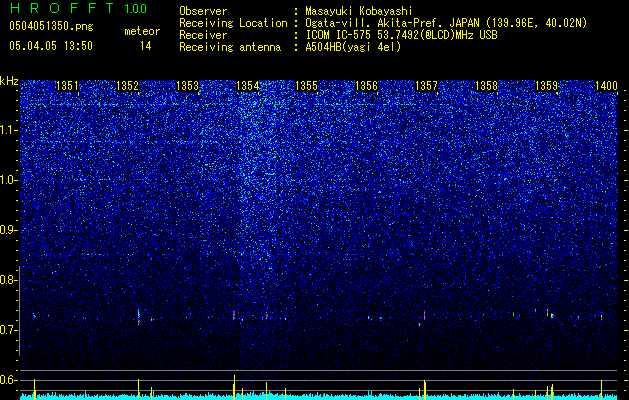Screen dimensions: 629x400
Task: Click the 'Observer' field label
Action: [x=203, y=11]
